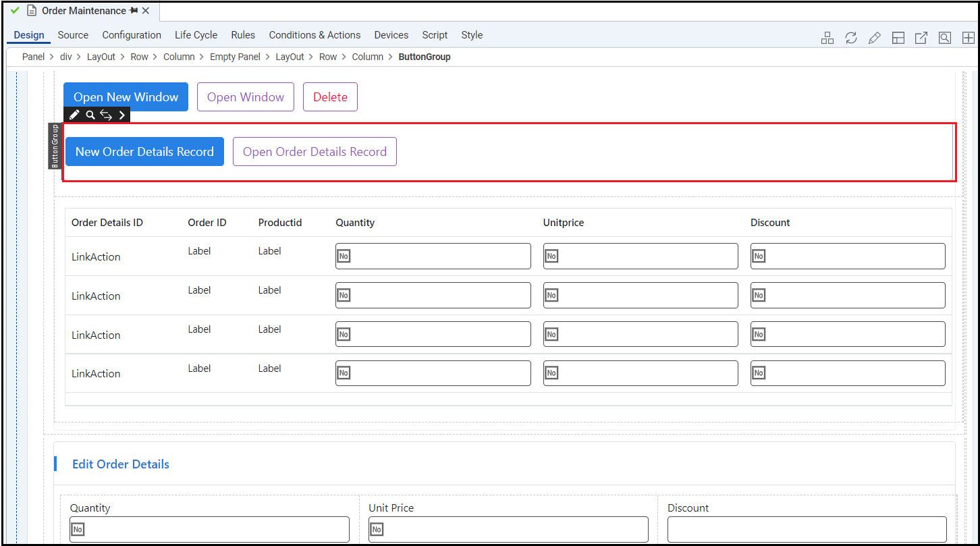Toggle the No checkbox in the first Quantity field
Screen dimensions: 980x546
(344, 256)
